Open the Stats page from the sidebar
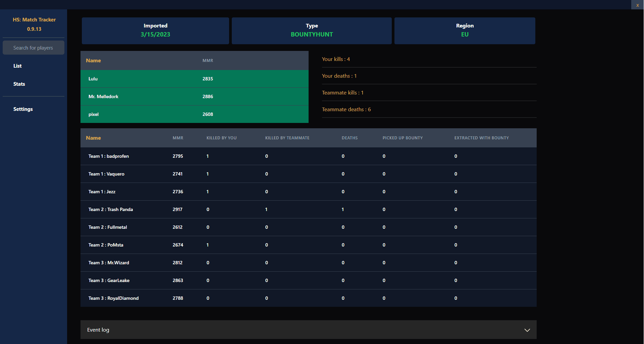This screenshot has height=344, width=644. click(x=19, y=84)
